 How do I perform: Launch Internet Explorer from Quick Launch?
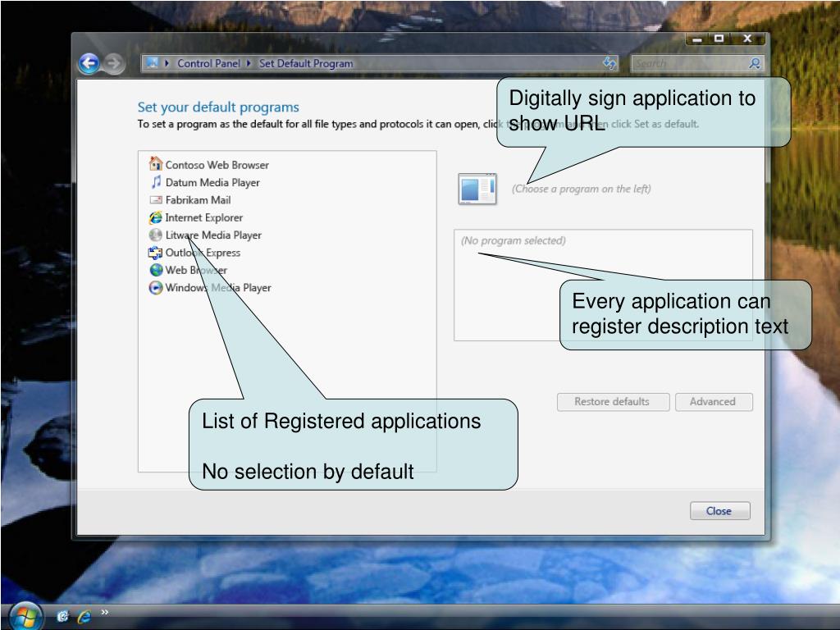(84, 617)
